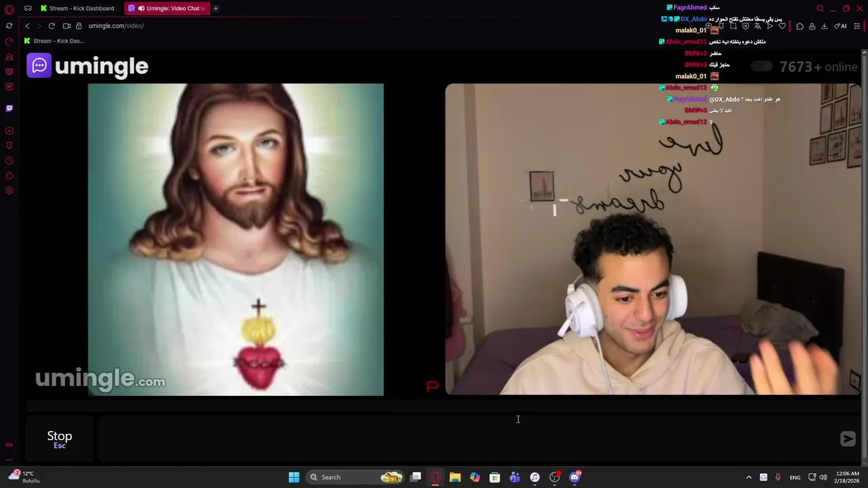Open a new browser tab

click(x=216, y=8)
